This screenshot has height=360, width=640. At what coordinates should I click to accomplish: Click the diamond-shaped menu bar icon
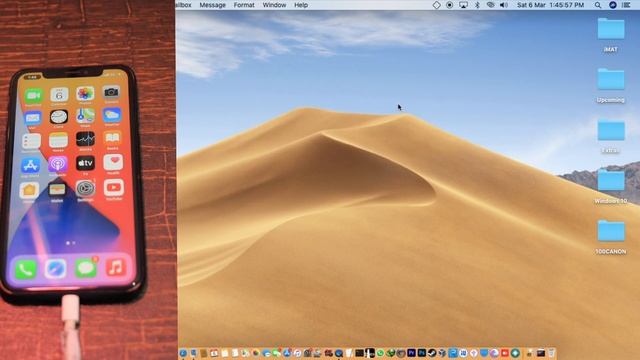click(x=436, y=5)
